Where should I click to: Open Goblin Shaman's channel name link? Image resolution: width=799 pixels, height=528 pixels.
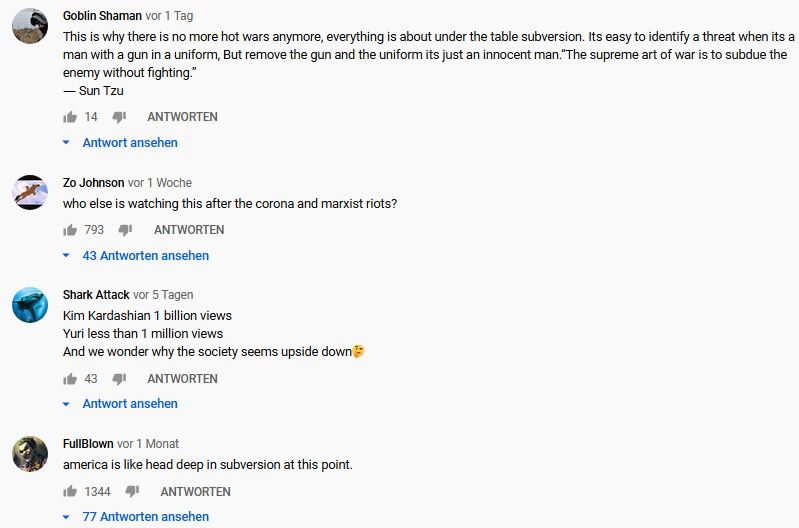pyautogui.click(x=102, y=16)
